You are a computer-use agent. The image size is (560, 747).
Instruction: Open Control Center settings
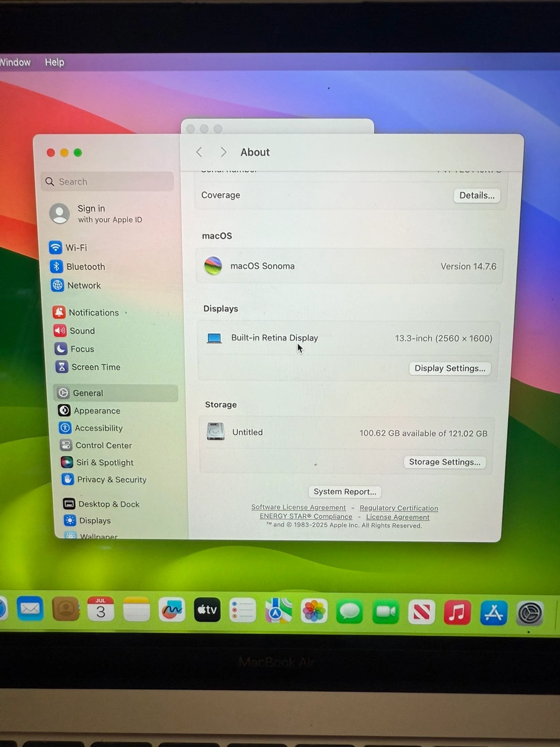coord(96,445)
